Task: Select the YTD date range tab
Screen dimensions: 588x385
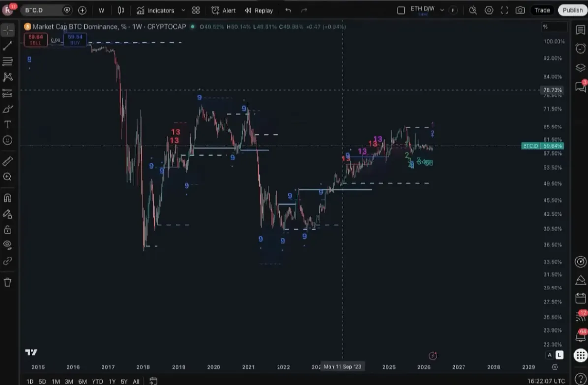Action: [x=97, y=381]
